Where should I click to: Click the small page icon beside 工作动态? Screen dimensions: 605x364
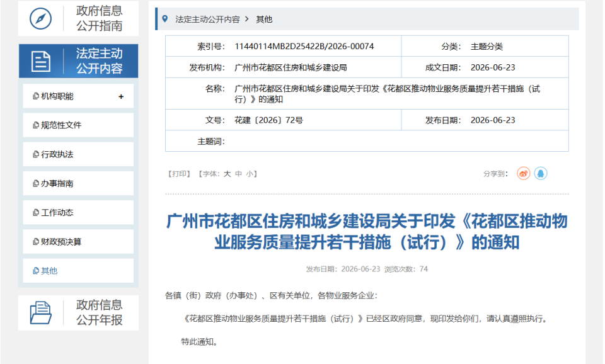pos(36,212)
